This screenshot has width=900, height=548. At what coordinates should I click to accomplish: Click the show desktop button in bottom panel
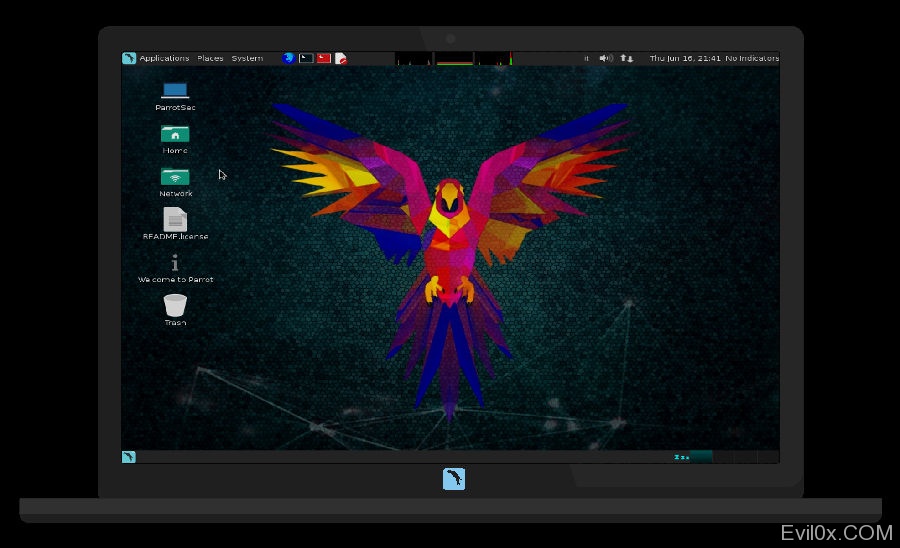pyautogui.click(x=129, y=457)
